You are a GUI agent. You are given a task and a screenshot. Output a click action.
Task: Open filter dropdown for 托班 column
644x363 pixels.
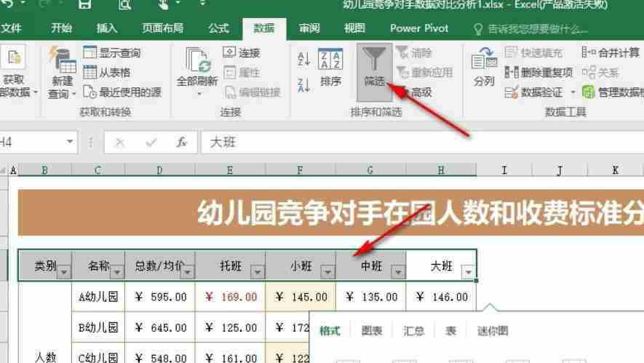click(x=258, y=272)
